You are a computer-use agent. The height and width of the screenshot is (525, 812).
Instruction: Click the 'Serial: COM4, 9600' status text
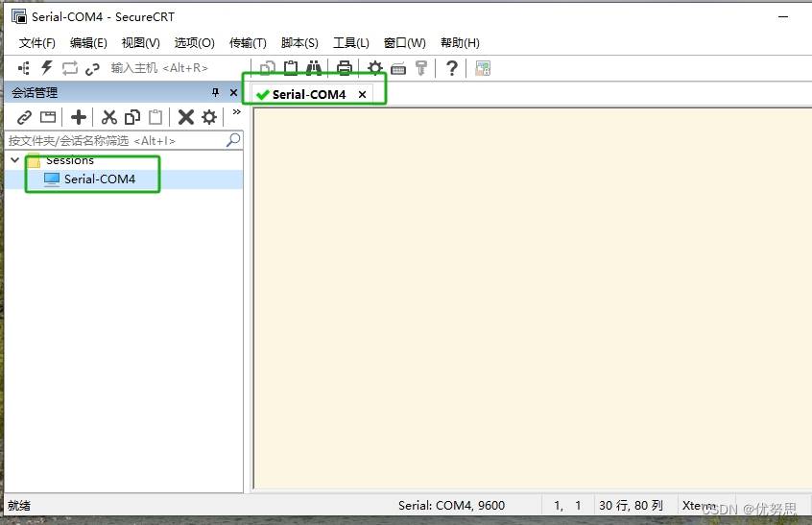(x=451, y=506)
